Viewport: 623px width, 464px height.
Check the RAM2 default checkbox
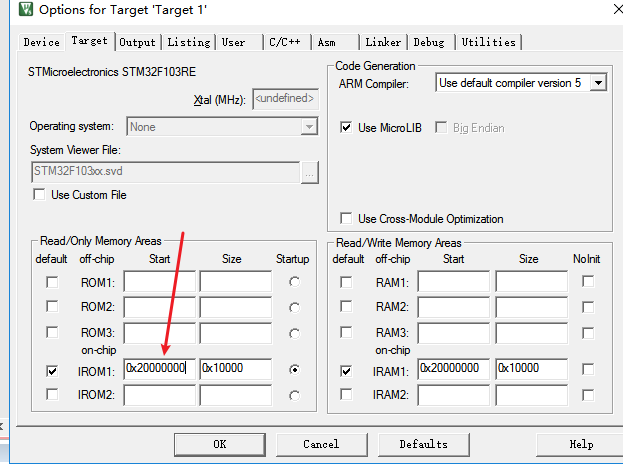pos(346,307)
